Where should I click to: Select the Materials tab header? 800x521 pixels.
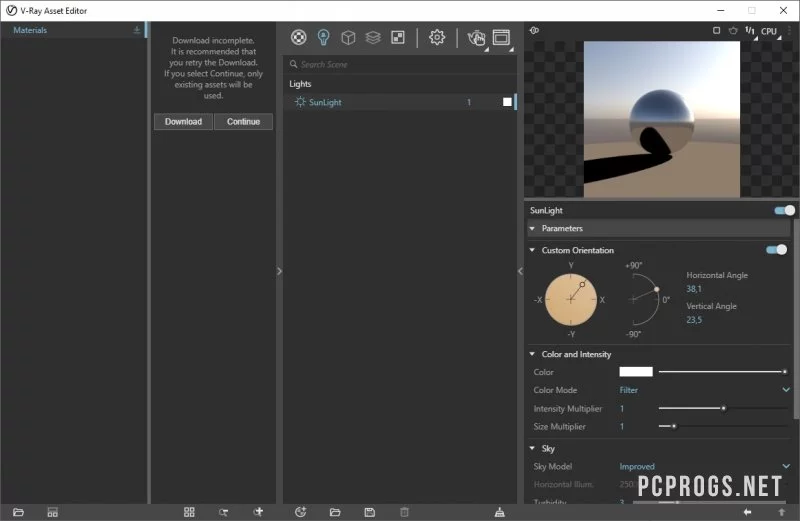(x=30, y=30)
